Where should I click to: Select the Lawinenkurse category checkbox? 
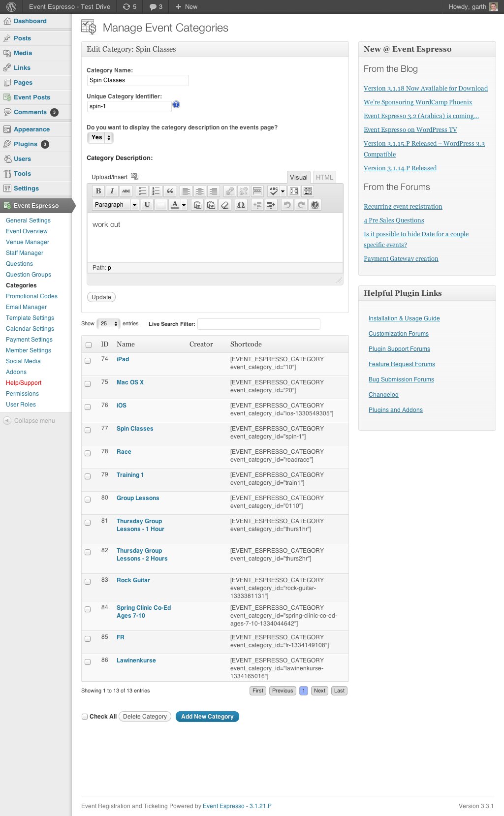tap(88, 662)
